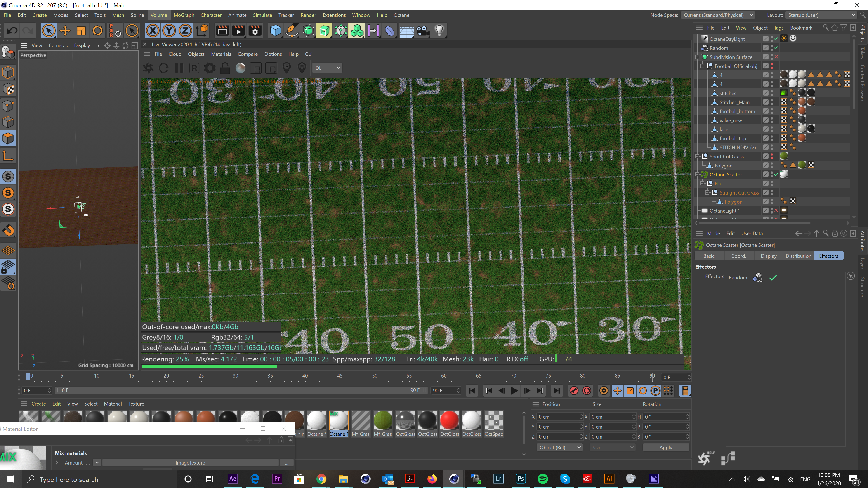
Task: Lock the Live Viewer resolution
Action: (x=225, y=68)
